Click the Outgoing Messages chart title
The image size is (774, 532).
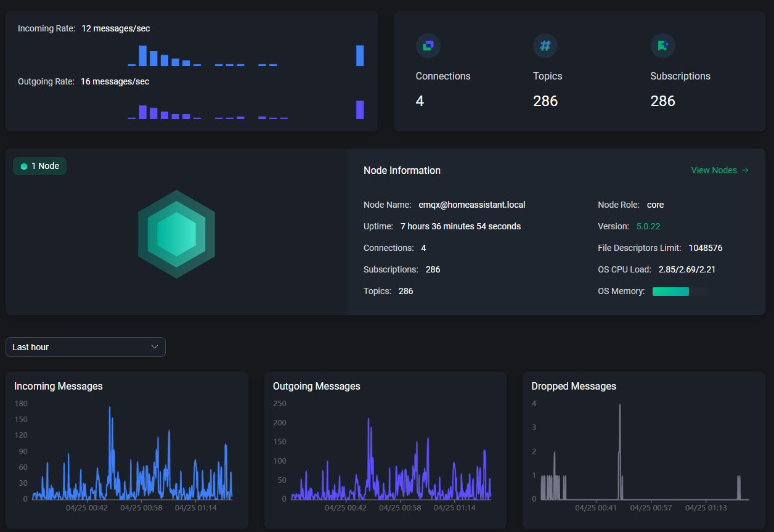(x=317, y=386)
